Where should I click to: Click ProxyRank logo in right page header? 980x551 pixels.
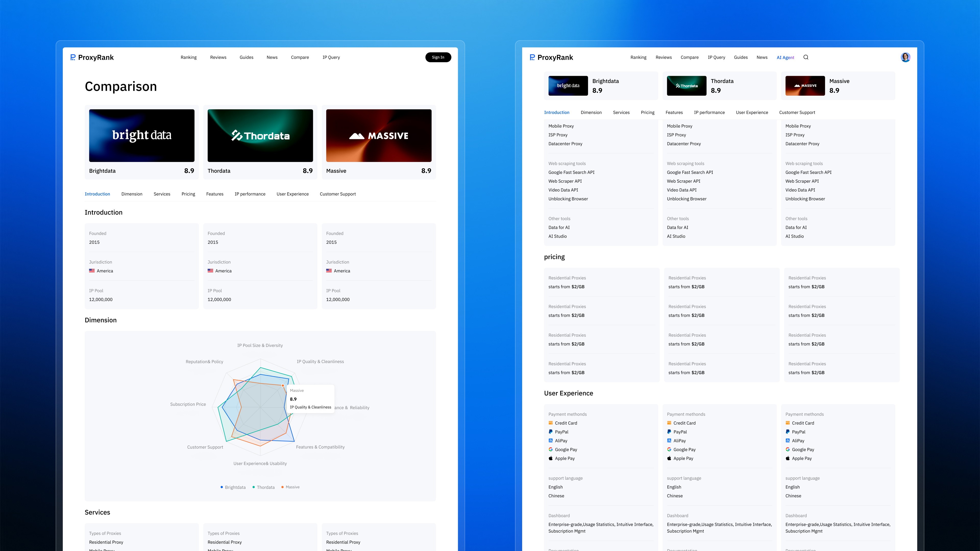pos(551,57)
